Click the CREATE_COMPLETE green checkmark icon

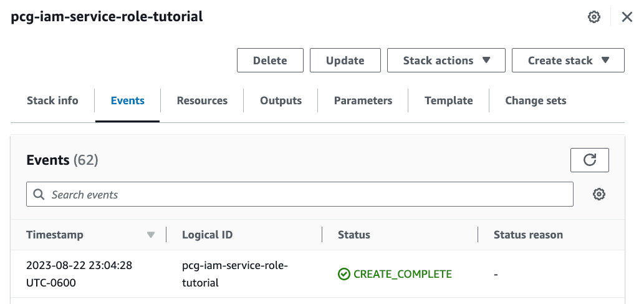(344, 274)
